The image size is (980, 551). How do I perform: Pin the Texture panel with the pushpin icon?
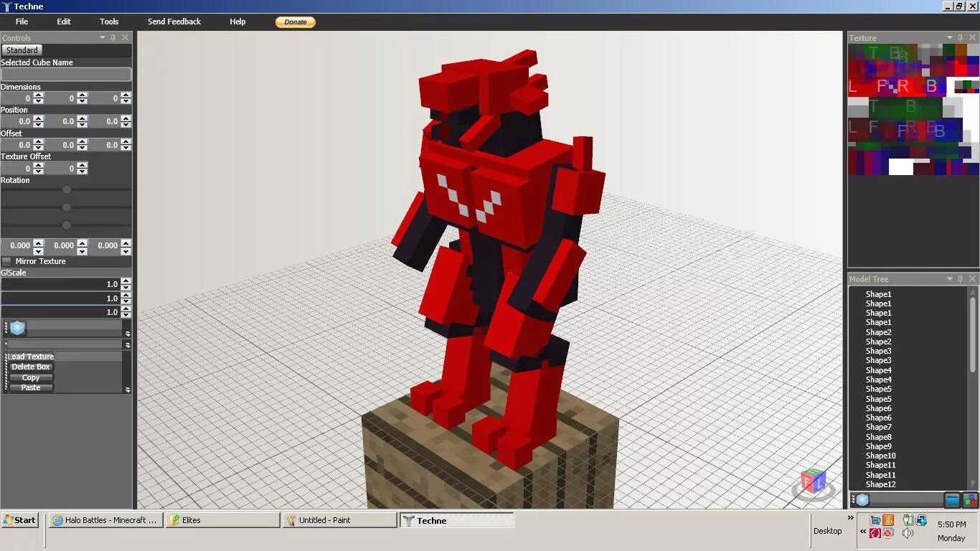[x=961, y=37]
